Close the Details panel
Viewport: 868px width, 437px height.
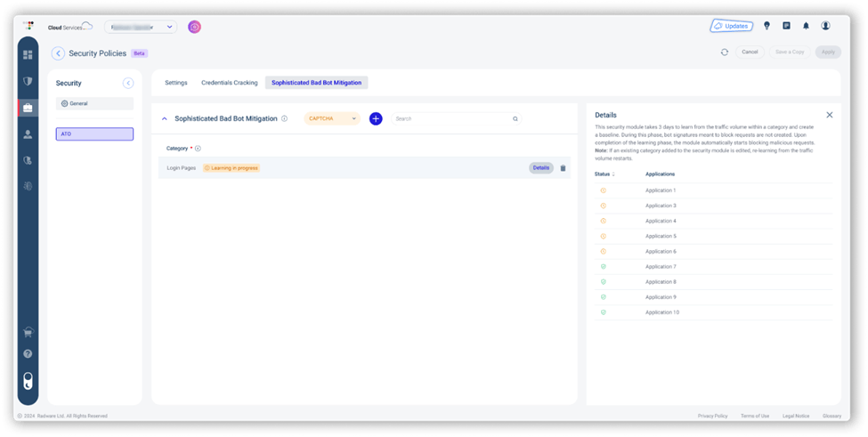coord(829,115)
